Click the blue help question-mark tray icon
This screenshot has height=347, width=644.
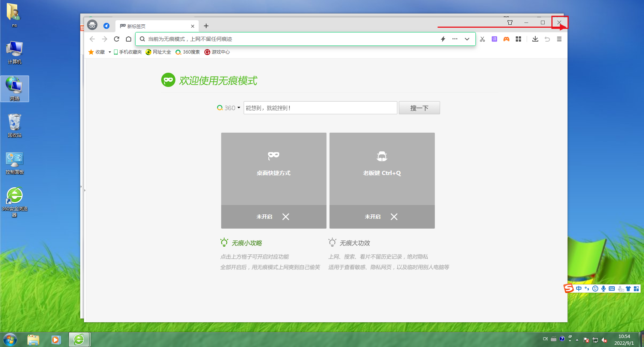(562, 339)
